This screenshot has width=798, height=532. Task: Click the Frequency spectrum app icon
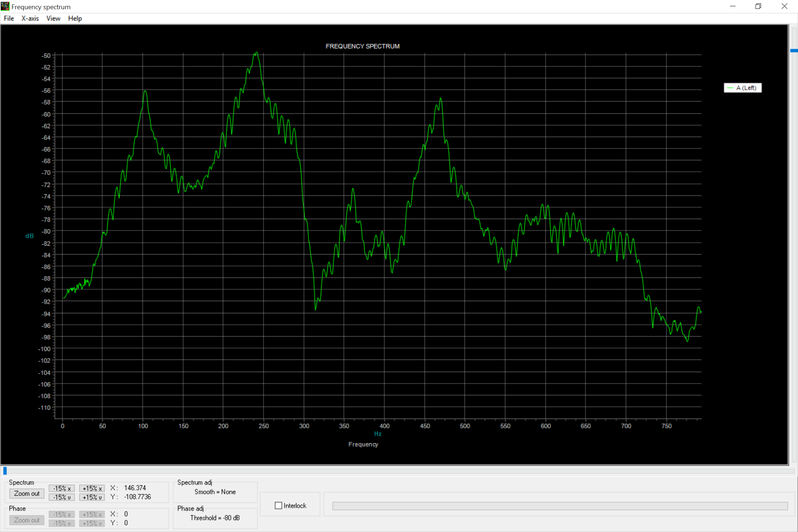pos(5,6)
